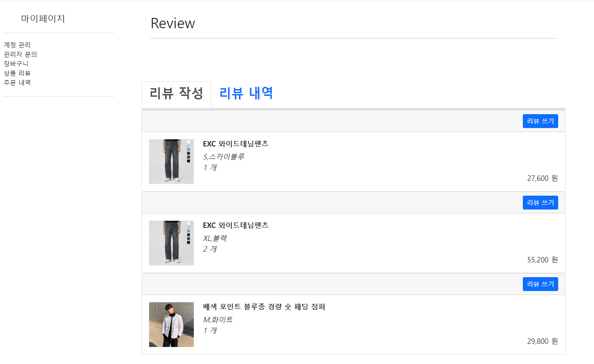Write a review for the S 스카이블루 denim pants
Viewport: 594px width, 364px height.
coord(540,121)
